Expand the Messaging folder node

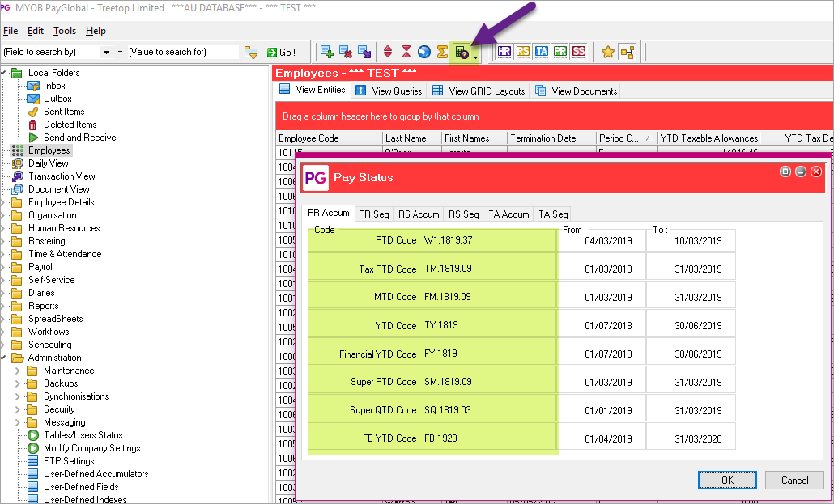(18, 422)
